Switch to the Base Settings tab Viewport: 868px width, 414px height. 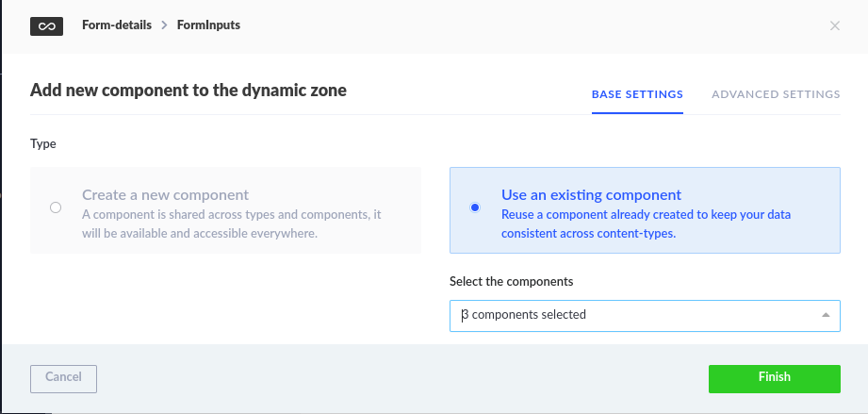click(x=637, y=94)
